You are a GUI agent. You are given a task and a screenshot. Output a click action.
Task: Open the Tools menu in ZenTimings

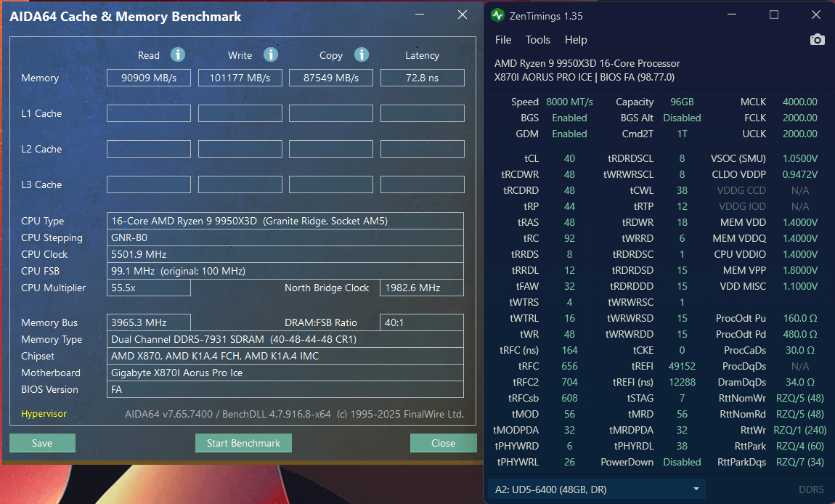click(x=538, y=40)
